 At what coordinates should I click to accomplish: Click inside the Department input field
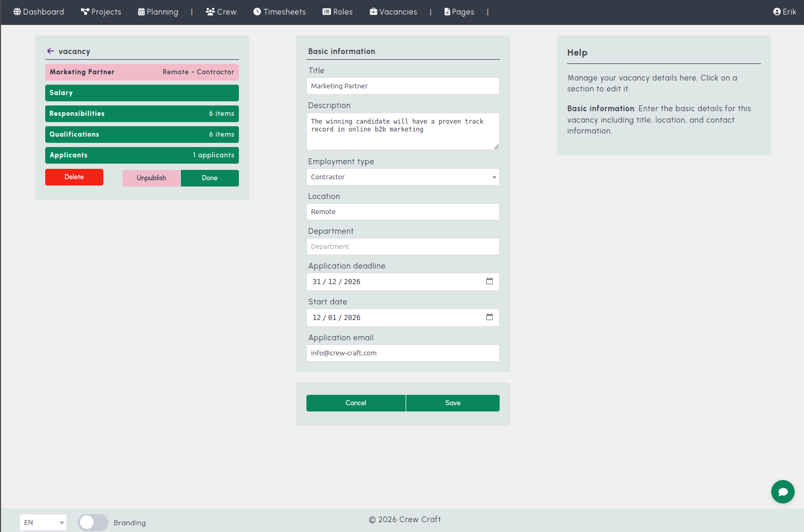pyautogui.click(x=403, y=246)
